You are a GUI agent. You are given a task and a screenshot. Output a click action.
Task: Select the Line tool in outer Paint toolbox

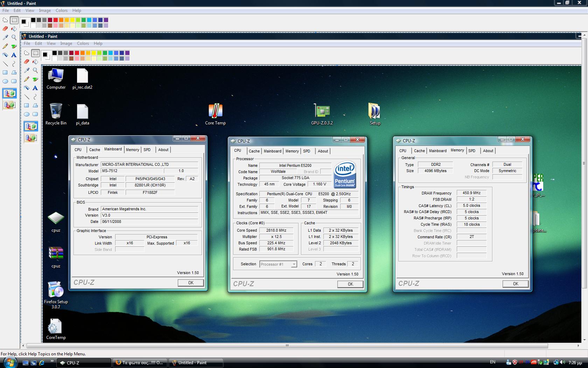[x=5, y=63]
